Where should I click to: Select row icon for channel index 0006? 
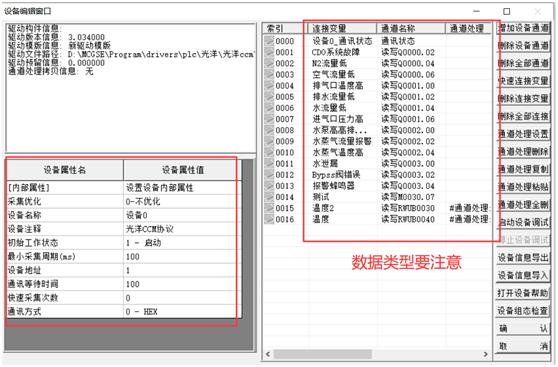269,108
